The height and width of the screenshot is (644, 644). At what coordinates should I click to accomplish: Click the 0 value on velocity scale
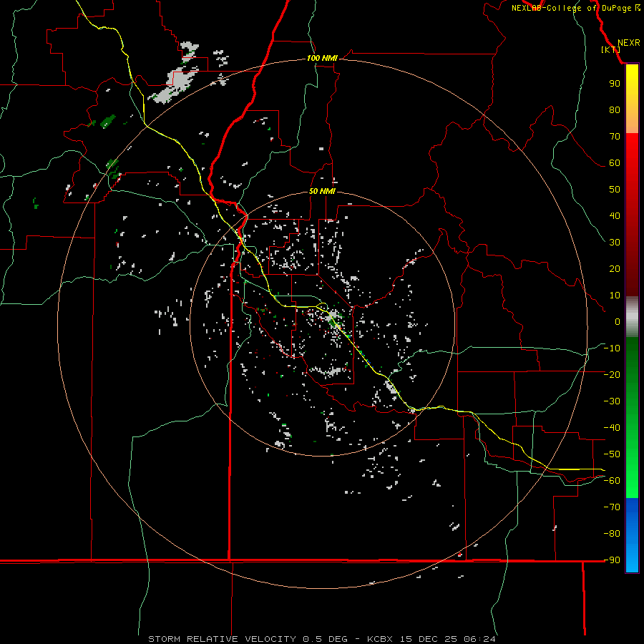[618, 321]
